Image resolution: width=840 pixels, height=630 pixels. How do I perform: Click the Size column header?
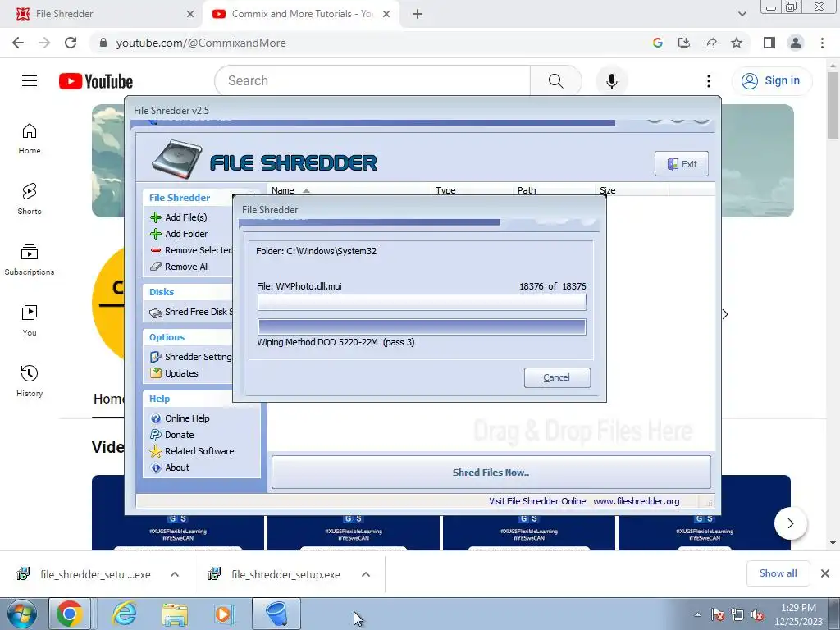(x=632, y=190)
